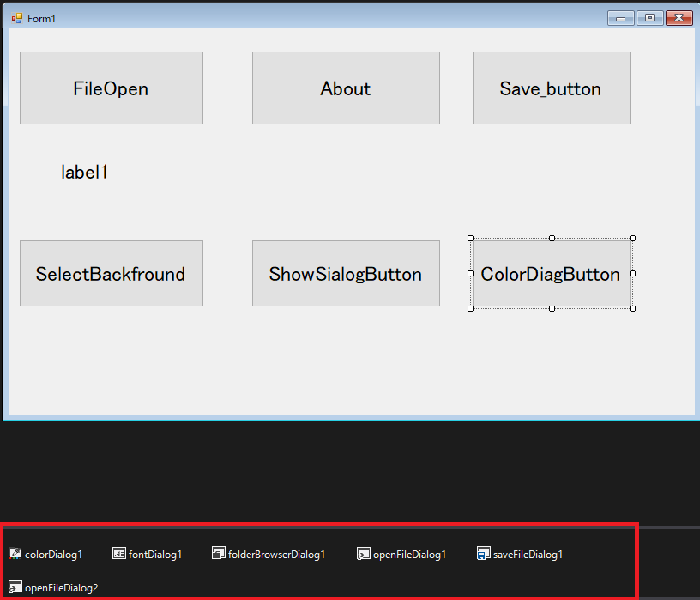This screenshot has width=700, height=600.
Task: Select openFileDialog1 label in tray
Action: click(409, 555)
